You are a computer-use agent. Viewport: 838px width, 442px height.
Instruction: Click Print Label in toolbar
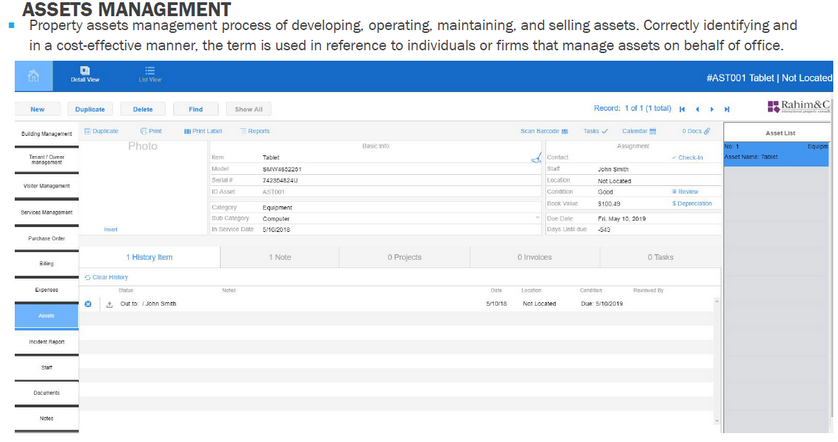pos(202,131)
